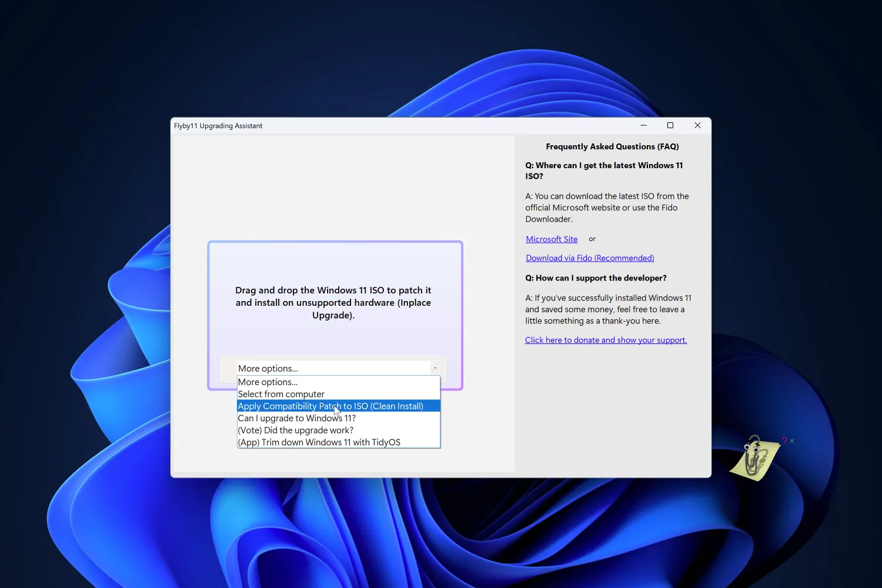This screenshot has height=588, width=882.
Task: Choose 'More options...' in the dropdown list
Action: coord(339,382)
